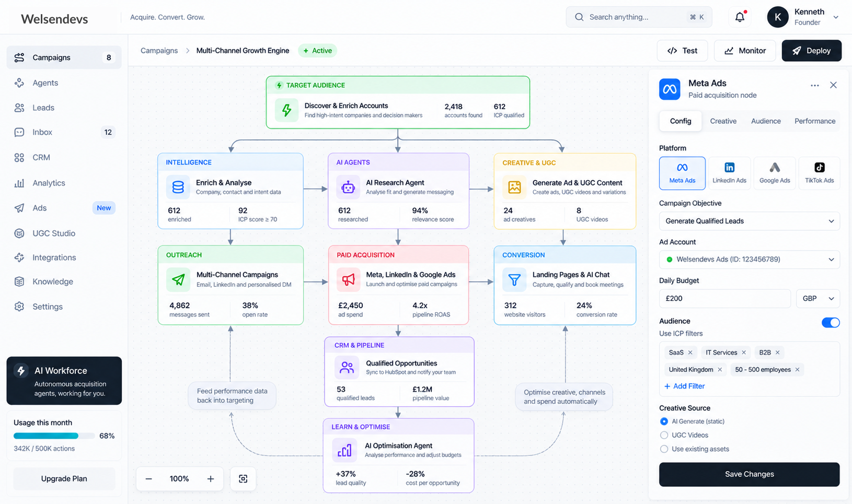Click the AI Optimisation Agent chart icon

pyautogui.click(x=344, y=450)
